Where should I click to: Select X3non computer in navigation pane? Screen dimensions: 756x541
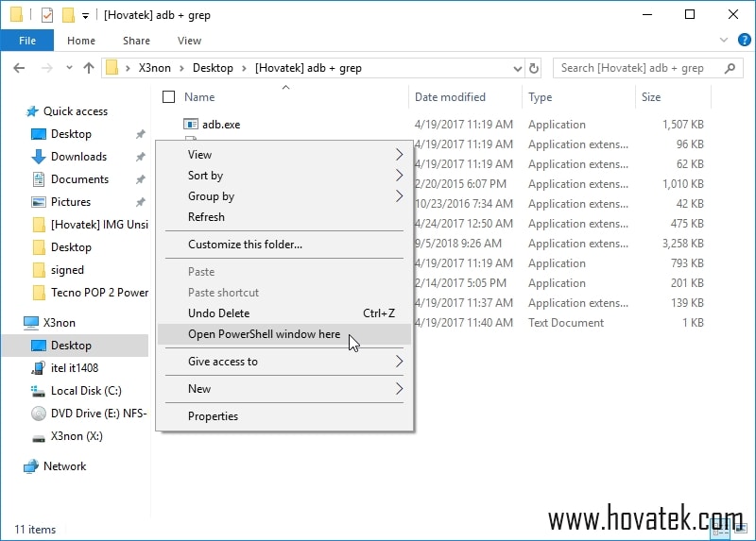click(60, 323)
